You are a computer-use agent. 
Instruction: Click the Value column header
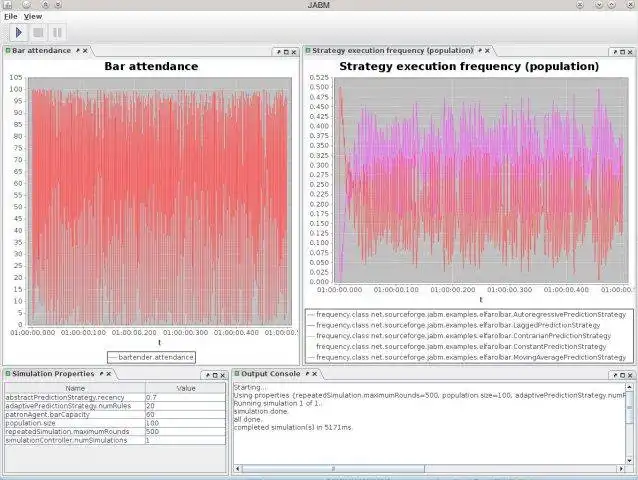click(x=186, y=388)
